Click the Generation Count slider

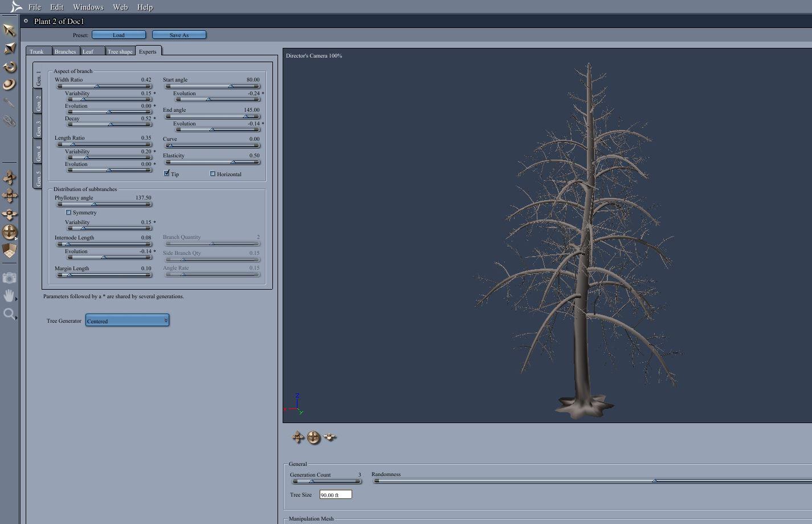[326, 481]
